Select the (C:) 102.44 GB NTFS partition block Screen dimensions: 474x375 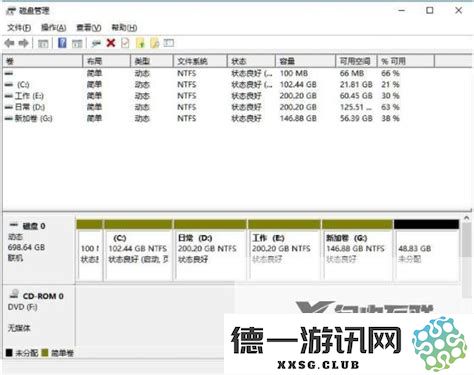point(138,250)
